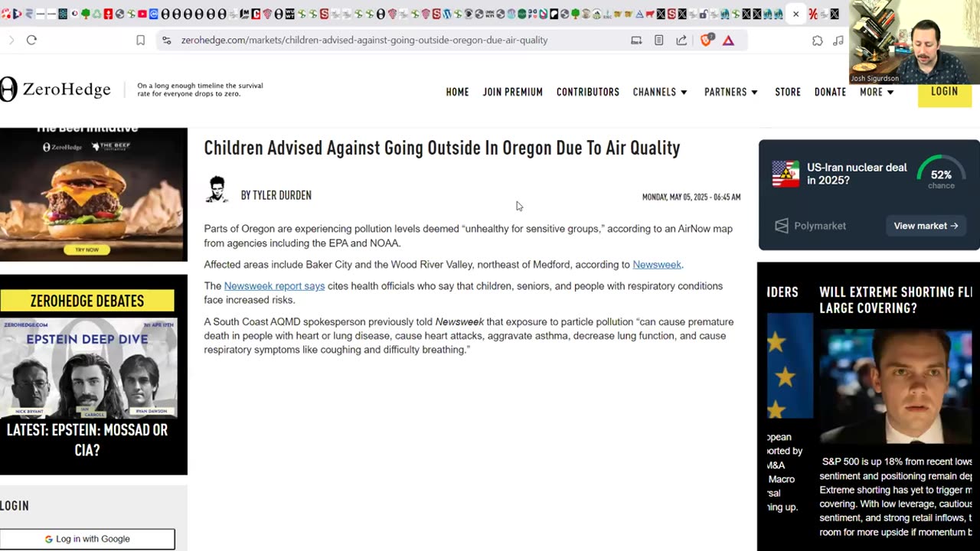
Task: Go to HOME in the site menu
Action: (x=457, y=92)
